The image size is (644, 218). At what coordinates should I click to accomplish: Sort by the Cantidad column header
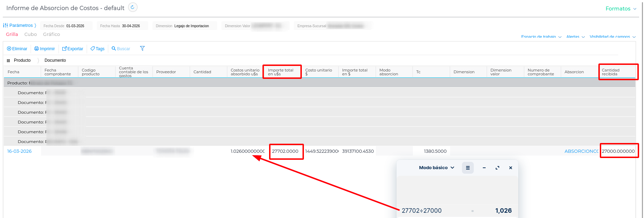pos(202,72)
